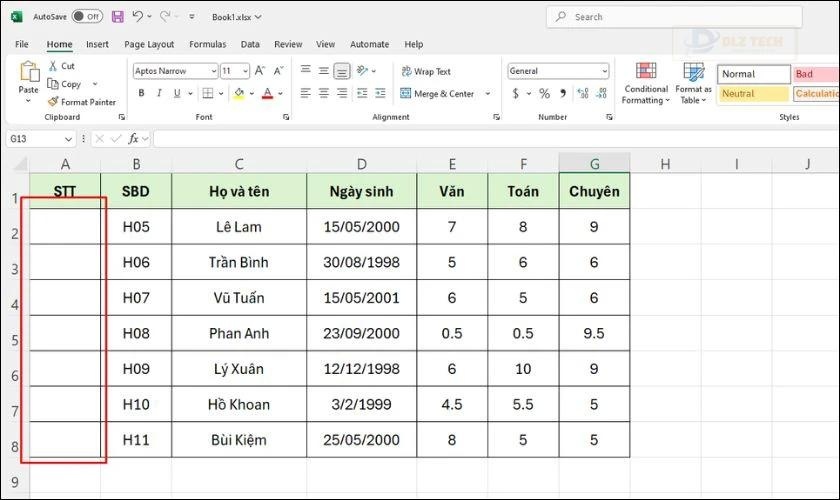Viewport: 840px width, 500px height.
Task: Toggle AutoSave switch
Action: (x=87, y=17)
